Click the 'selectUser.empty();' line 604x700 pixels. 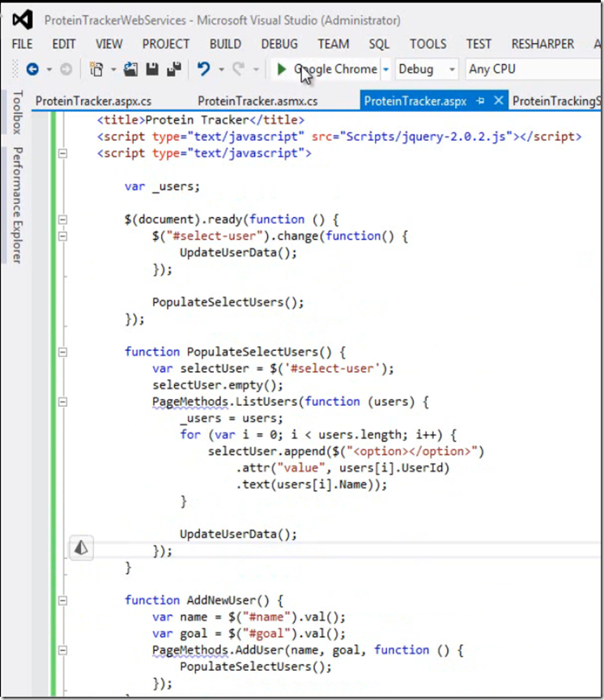tap(218, 385)
